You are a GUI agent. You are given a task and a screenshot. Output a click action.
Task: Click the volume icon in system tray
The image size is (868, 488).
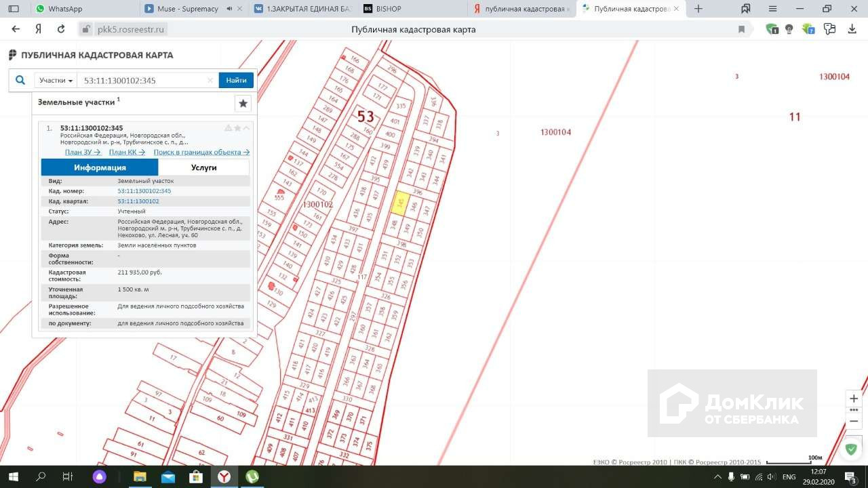(770, 477)
